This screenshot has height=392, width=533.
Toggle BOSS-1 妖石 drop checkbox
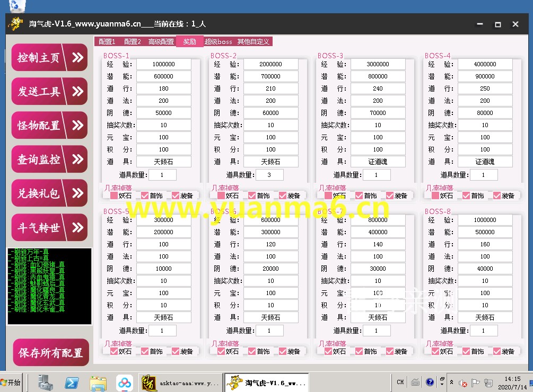point(114,195)
